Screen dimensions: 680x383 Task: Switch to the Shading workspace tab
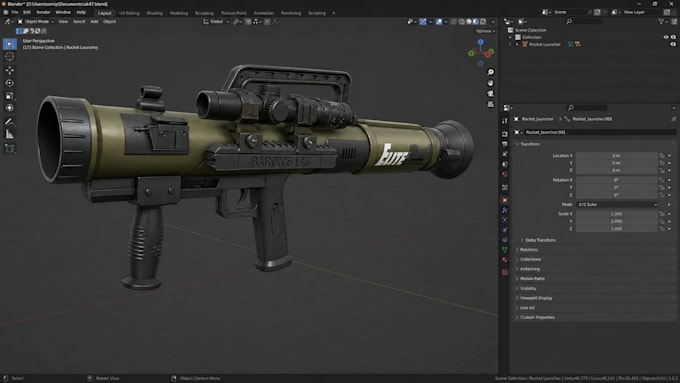[154, 13]
